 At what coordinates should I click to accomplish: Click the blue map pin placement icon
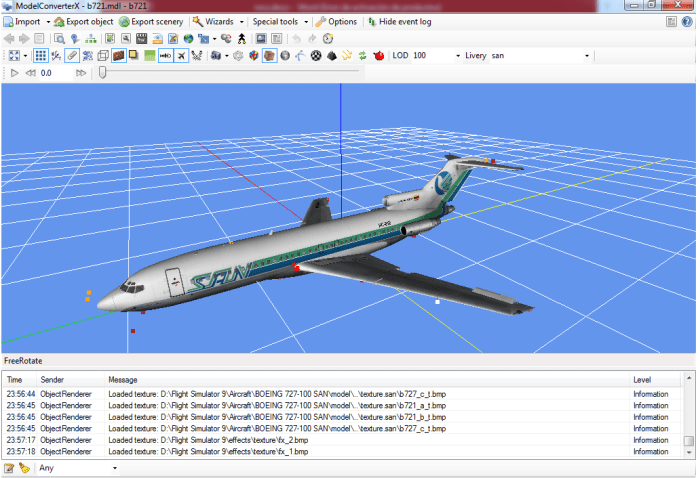[x=75, y=39]
